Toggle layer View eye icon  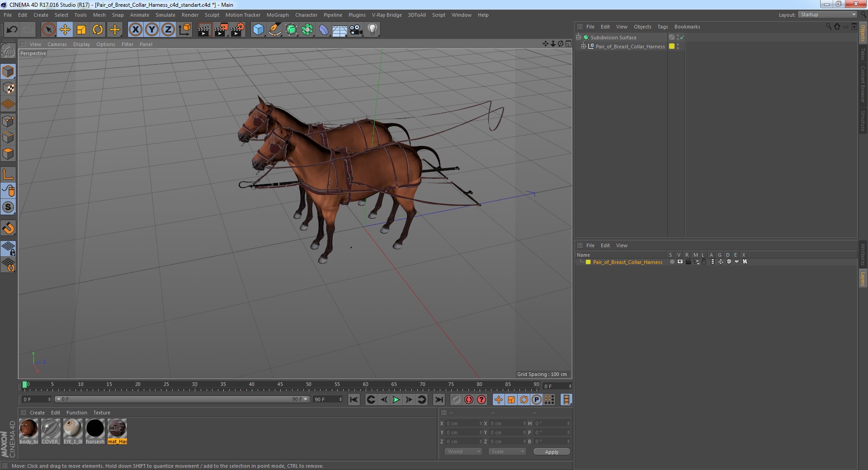[680, 262]
